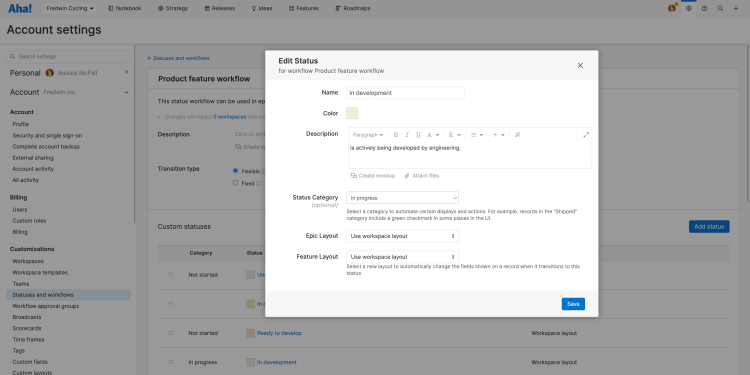Select Statuses and workflows in sidebar
750x375 pixels.
point(68,295)
